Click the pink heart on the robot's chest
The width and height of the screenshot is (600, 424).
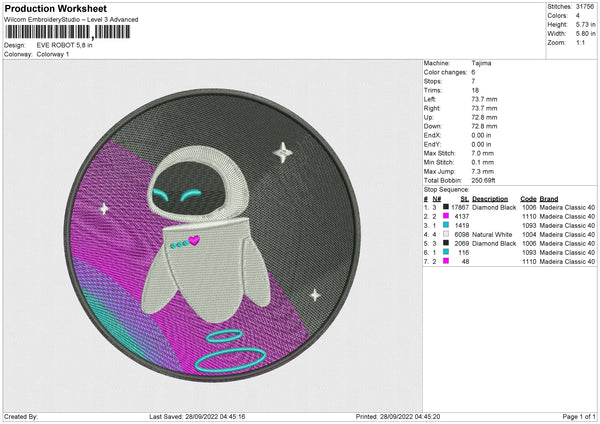(197, 240)
